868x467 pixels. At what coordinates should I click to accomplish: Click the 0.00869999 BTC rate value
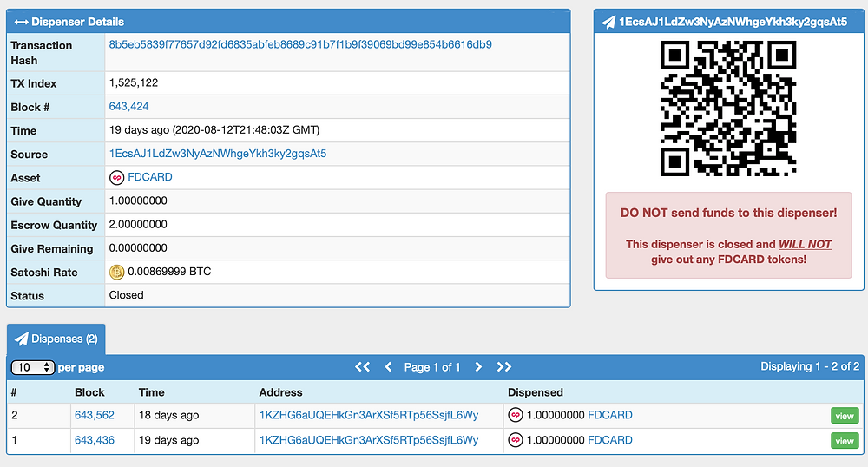[x=169, y=272]
